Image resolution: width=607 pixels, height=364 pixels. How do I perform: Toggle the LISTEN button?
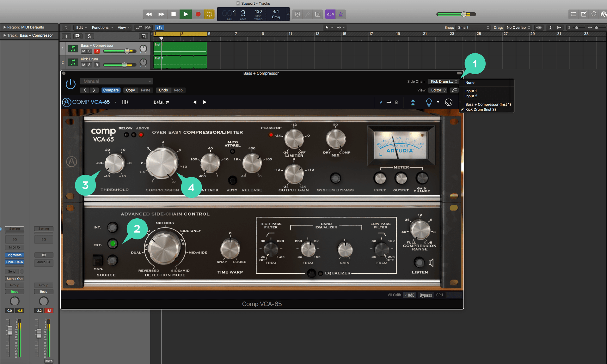click(x=419, y=262)
